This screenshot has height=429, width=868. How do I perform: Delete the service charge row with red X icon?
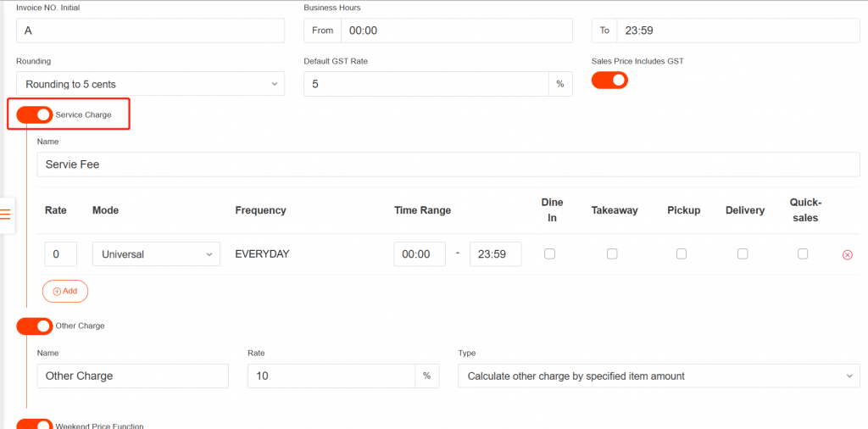point(847,254)
